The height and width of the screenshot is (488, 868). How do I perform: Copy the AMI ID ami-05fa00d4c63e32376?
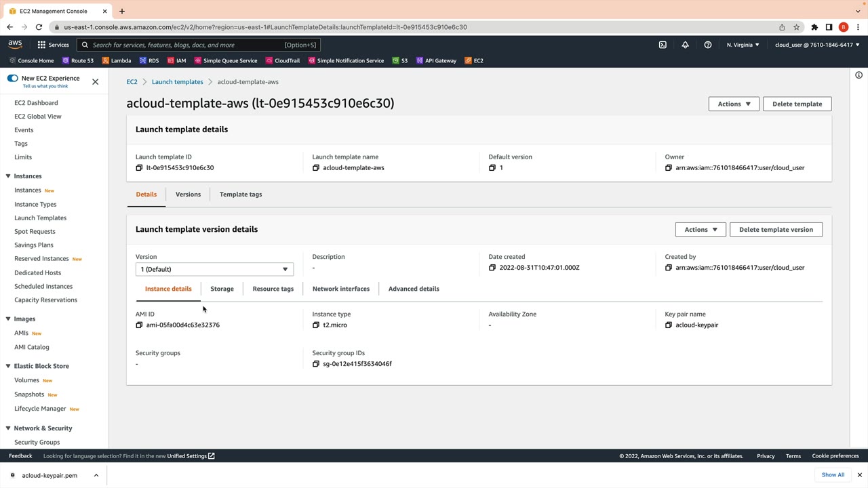139,325
